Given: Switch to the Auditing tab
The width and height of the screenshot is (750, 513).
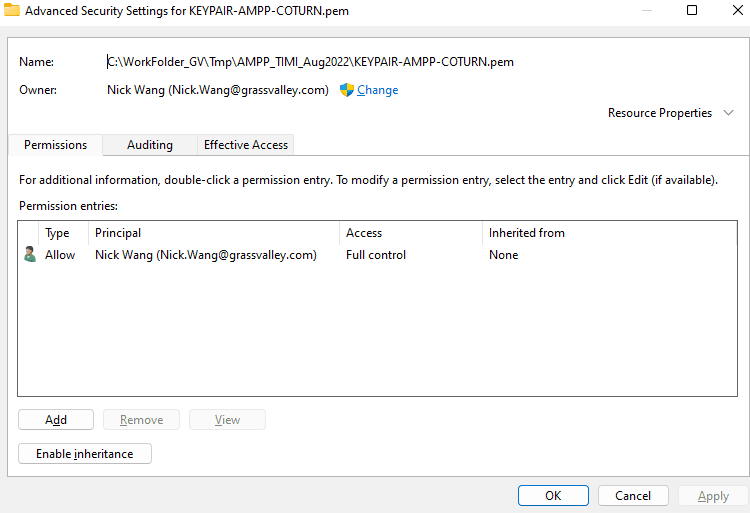Looking at the screenshot, I should (149, 145).
